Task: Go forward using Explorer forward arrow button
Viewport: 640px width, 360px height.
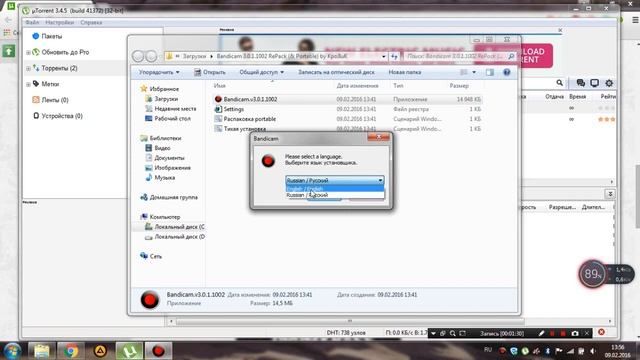Action: coord(151,56)
